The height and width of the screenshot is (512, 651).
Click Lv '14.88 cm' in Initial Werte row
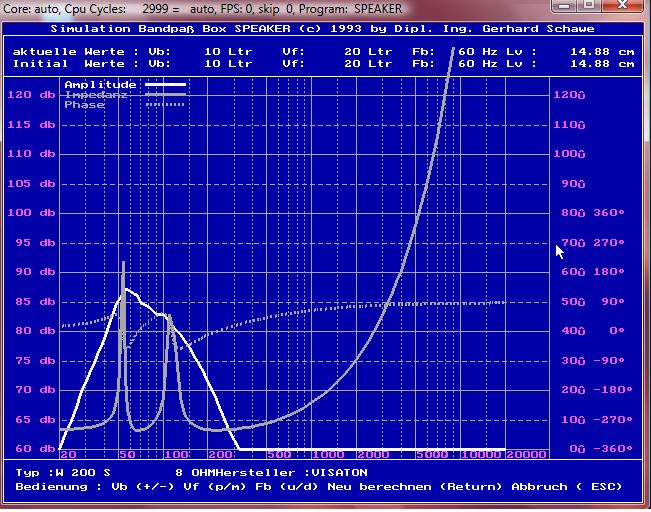(x=602, y=64)
